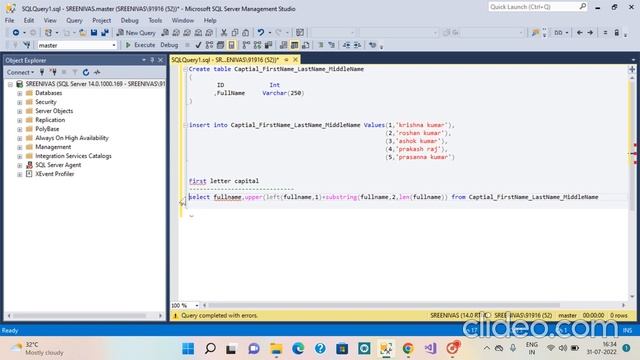Click Specify Values for Template Parameters icon

point(372,45)
